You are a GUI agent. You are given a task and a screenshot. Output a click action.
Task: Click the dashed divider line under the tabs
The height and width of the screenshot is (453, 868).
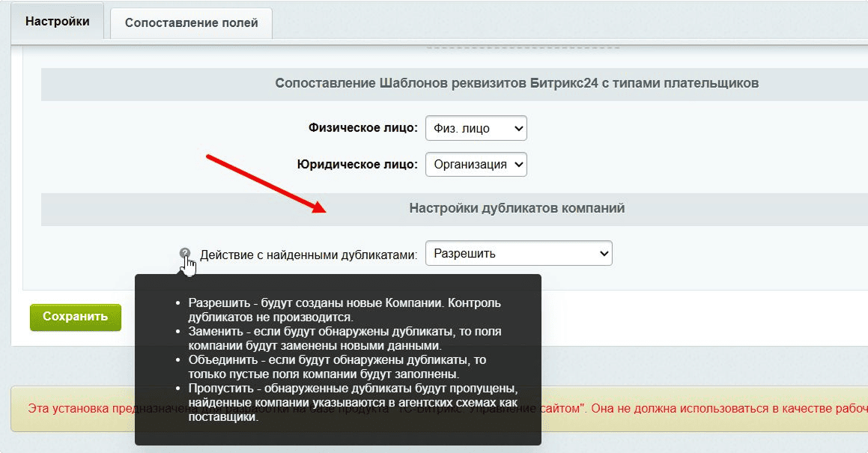click(523, 49)
